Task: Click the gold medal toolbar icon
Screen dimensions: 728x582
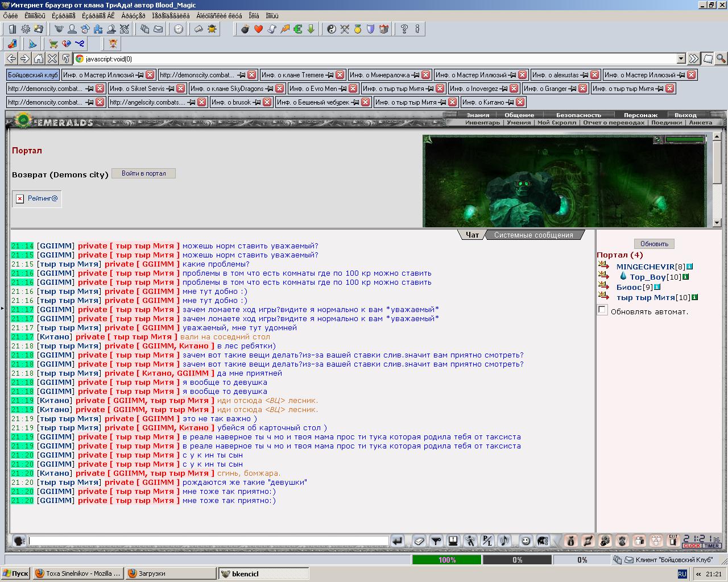Action: [358, 29]
